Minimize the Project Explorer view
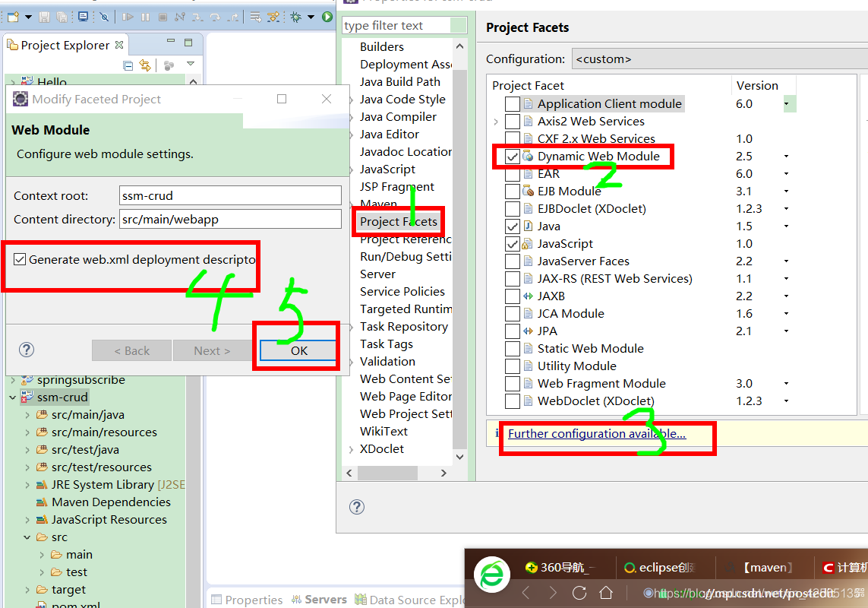The height and width of the screenshot is (608, 868). [x=171, y=42]
